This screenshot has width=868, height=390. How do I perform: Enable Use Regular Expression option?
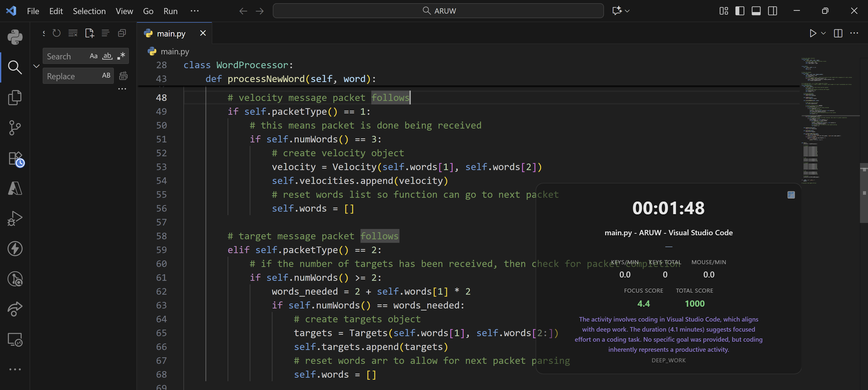(x=121, y=56)
